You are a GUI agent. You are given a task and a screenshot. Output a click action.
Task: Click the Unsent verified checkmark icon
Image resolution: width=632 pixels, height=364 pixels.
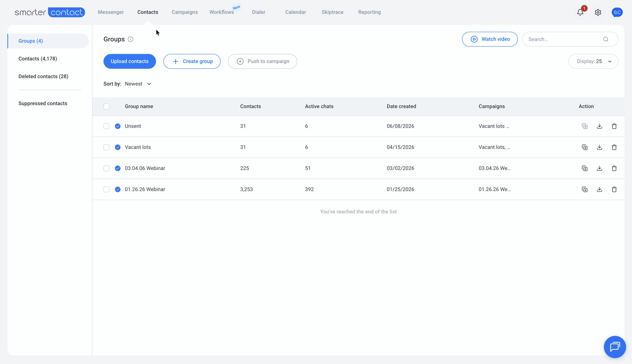click(x=118, y=126)
